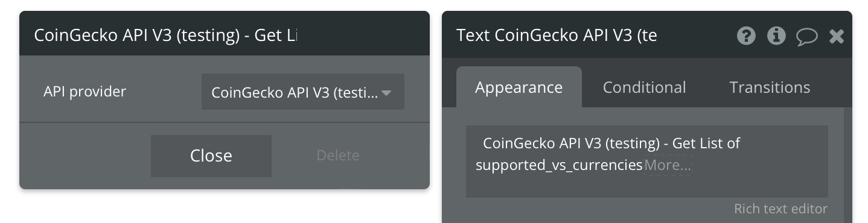Click the API provider label
This screenshot has width=868, height=223.
click(x=85, y=92)
